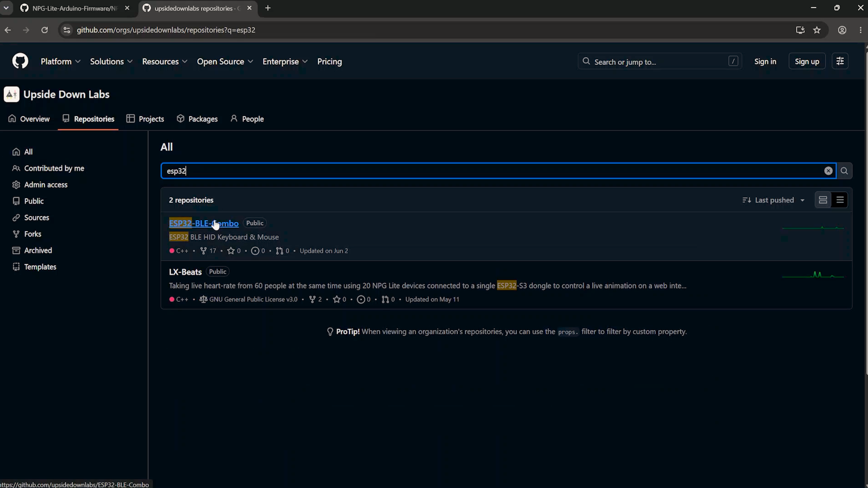This screenshot has height=488, width=868.
Task: Click open issues count of ESP32-BLE-Combo
Action: [258, 251]
